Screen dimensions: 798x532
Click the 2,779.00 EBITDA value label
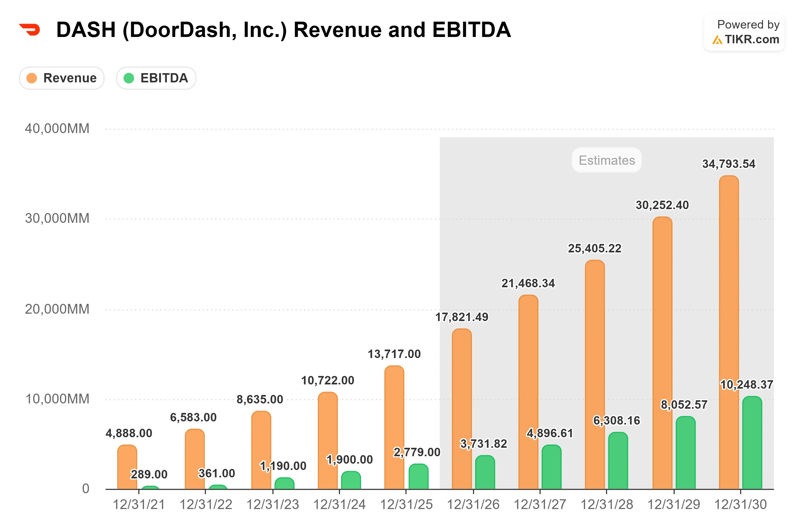click(417, 452)
